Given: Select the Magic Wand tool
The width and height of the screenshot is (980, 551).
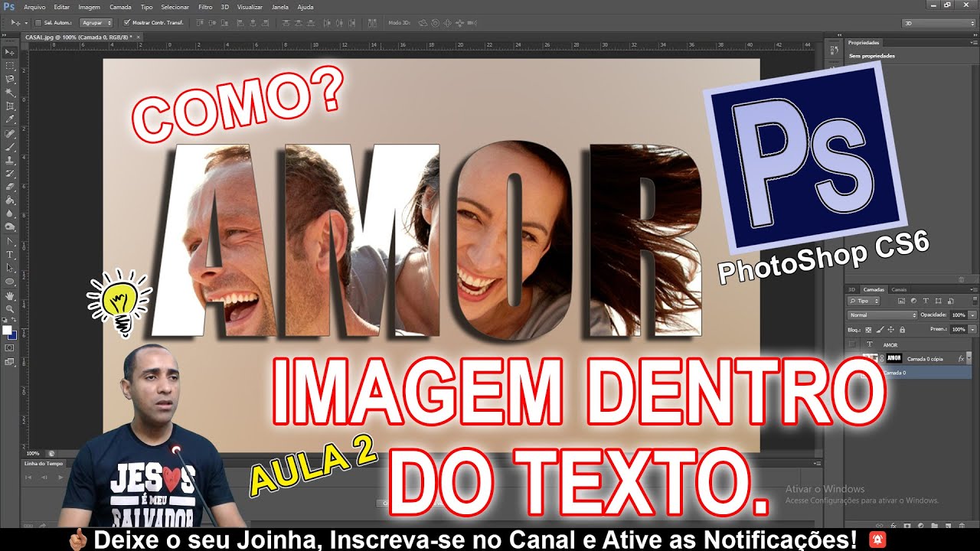Looking at the screenshot, I should pyautogui.click(x=10, y=93).
